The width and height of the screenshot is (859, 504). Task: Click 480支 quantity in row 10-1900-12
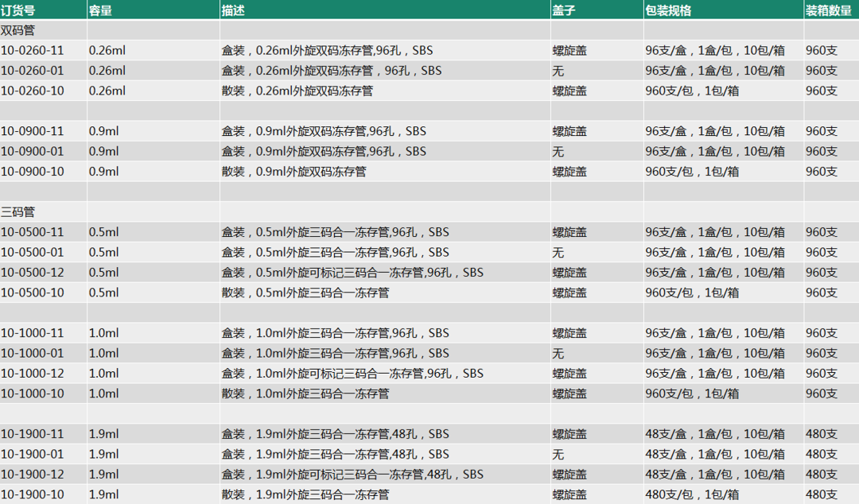coord(821,475)
